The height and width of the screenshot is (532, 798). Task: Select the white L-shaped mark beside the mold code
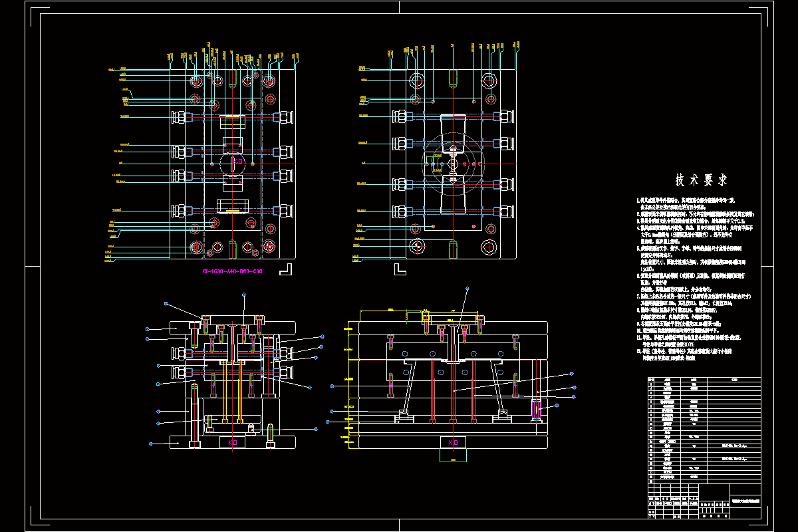click(287, 269)
